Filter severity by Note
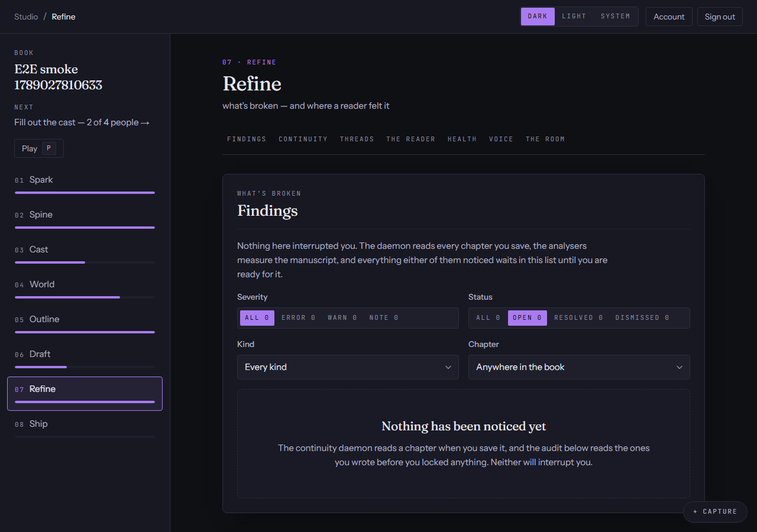 [x=384, y=318]
